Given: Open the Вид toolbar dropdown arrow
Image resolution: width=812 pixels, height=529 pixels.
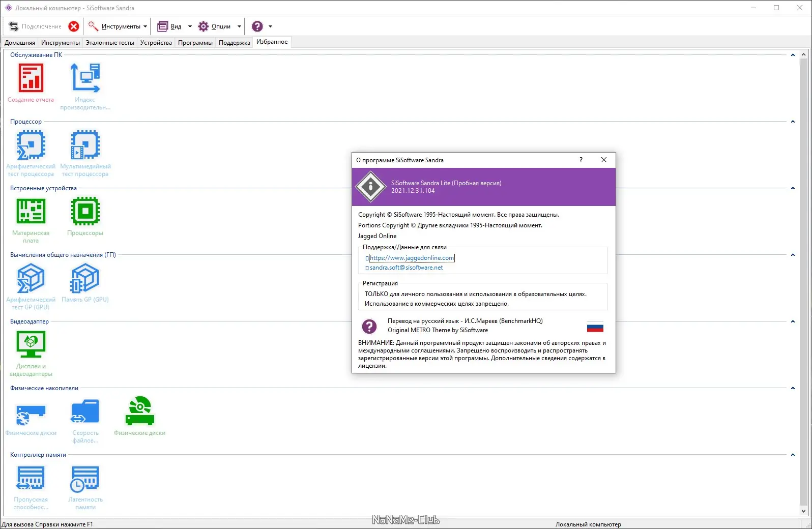Looking at the screenshot, I should 190,26.
